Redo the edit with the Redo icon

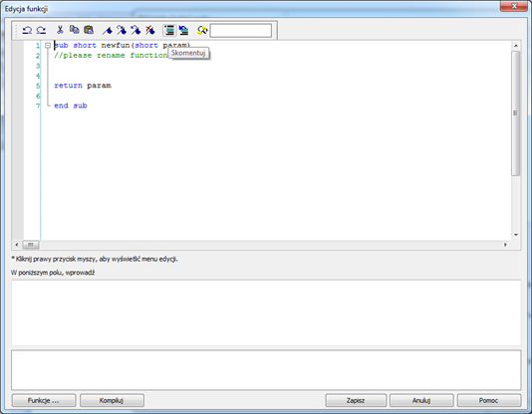tap(41, 31)
